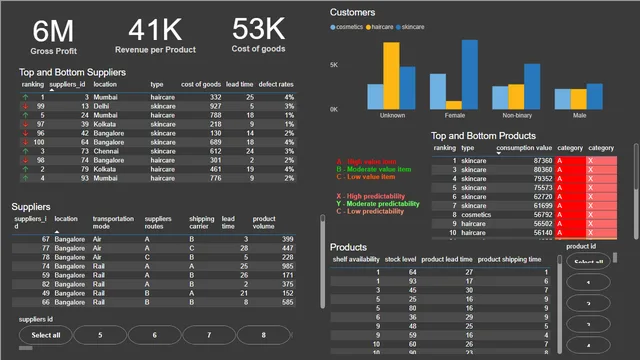Choose supplier id 8 in the slicer
Screen dimensions: 640x360
(263, 335)
